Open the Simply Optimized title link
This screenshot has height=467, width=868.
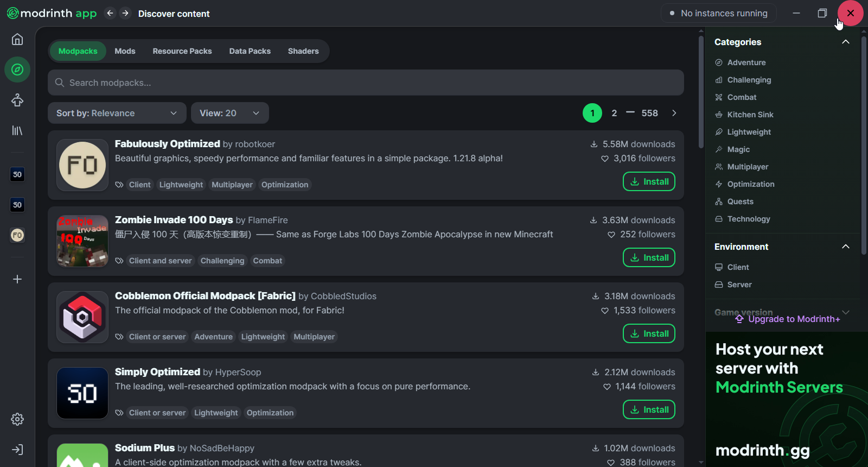click(x=157, y=372)
